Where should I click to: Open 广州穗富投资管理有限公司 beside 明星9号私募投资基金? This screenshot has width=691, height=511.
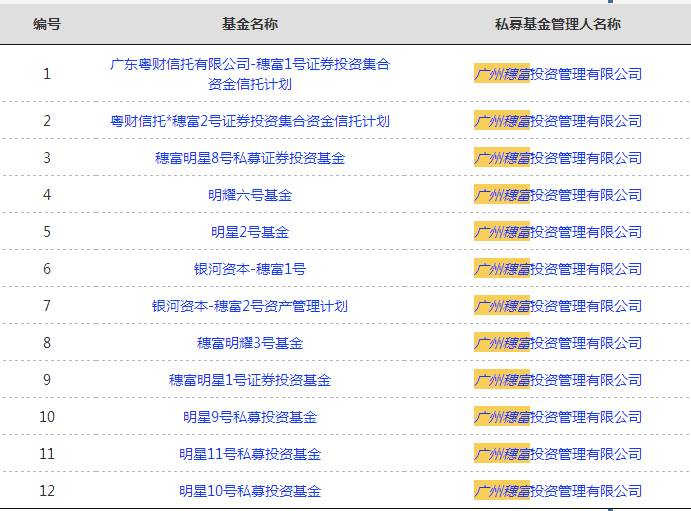click(x=558, y=417)
